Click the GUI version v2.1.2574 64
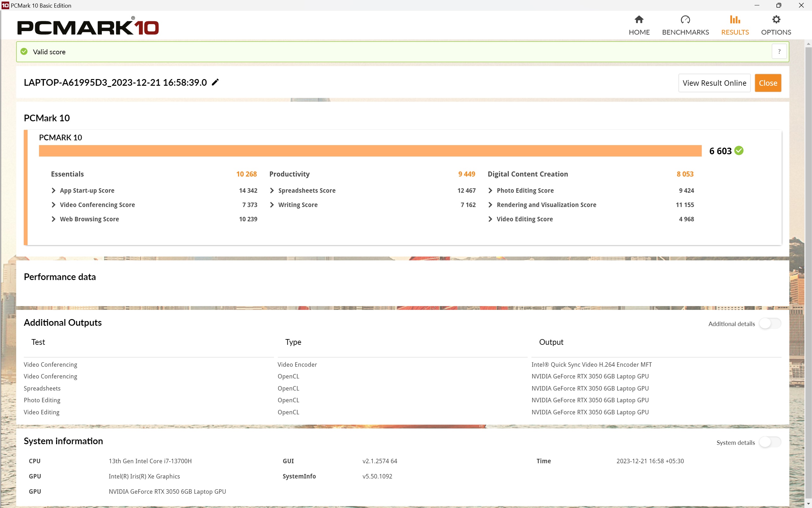This screenshot has height=508, width=812. pos(379,461)
